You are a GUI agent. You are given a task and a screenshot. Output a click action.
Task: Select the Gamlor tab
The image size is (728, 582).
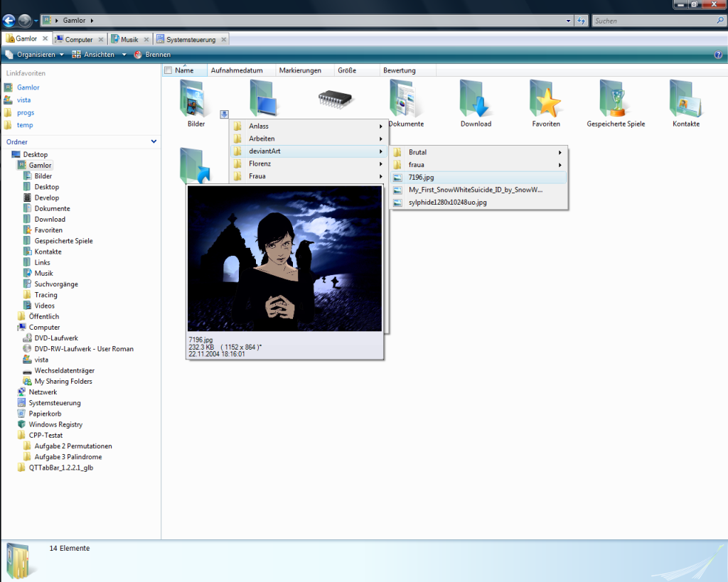(26, 39)
